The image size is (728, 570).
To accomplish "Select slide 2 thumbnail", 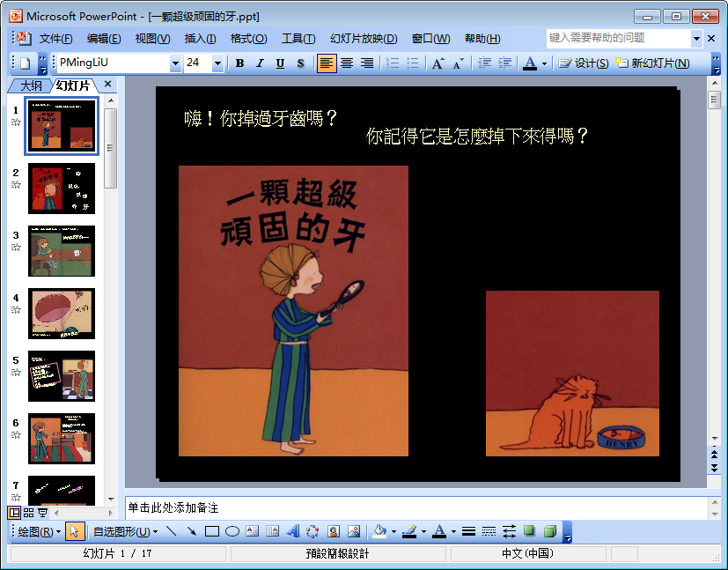I will (x=62, y=189).
